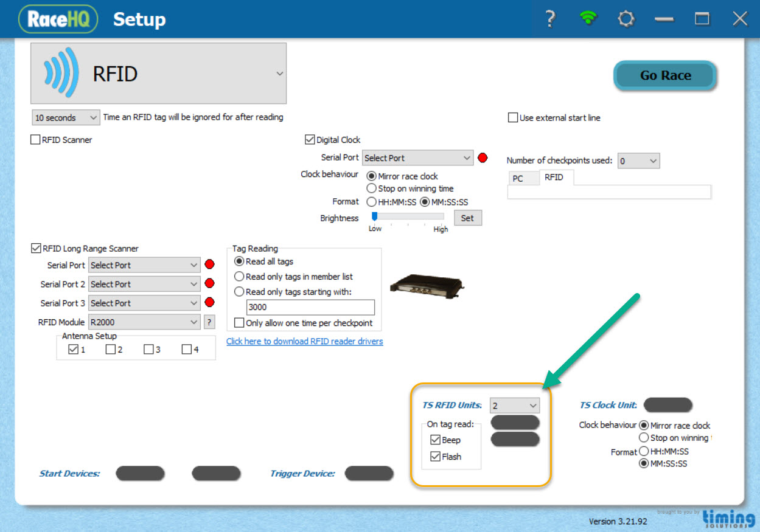
Task: Choose Digital Clock MM:SS:SS format
Action: click(425, 202)
